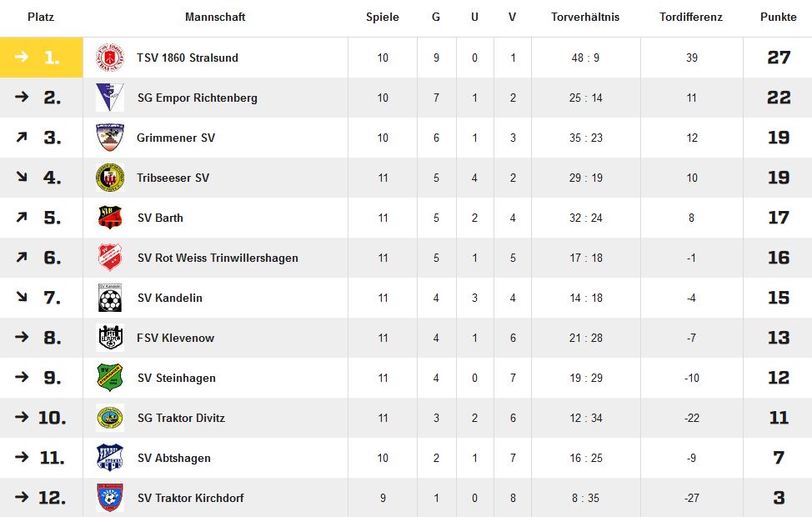Click the yellow first-place rank cell
This screenshot has height=517, width=812.
[x=42, y=58]
